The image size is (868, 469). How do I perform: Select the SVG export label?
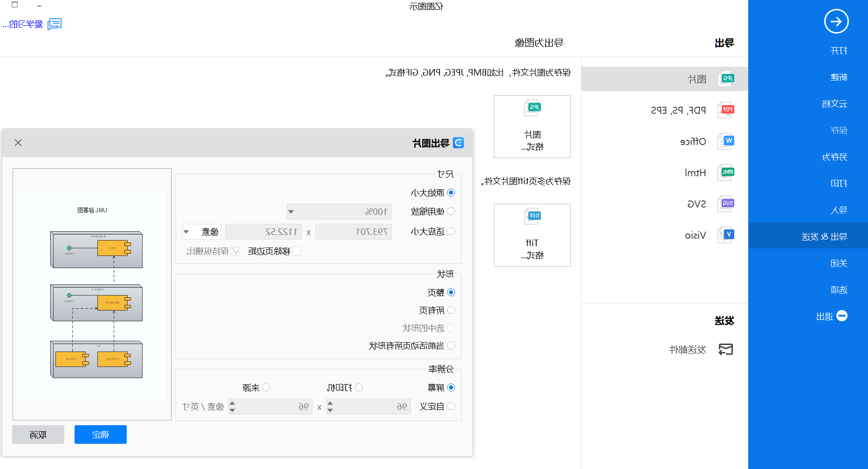pos(697,204)
